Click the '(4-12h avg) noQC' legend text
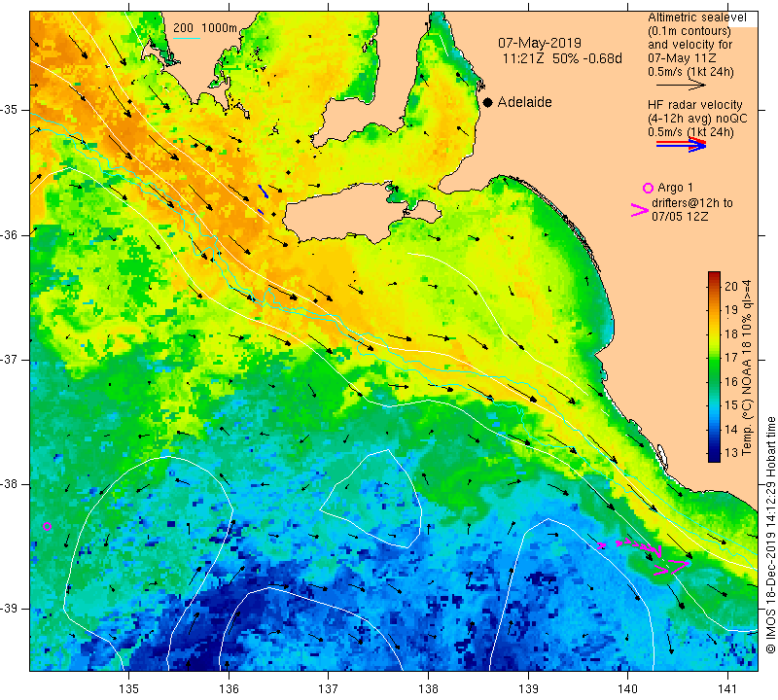Screen dimensions: 778x700 pos(697,119)
